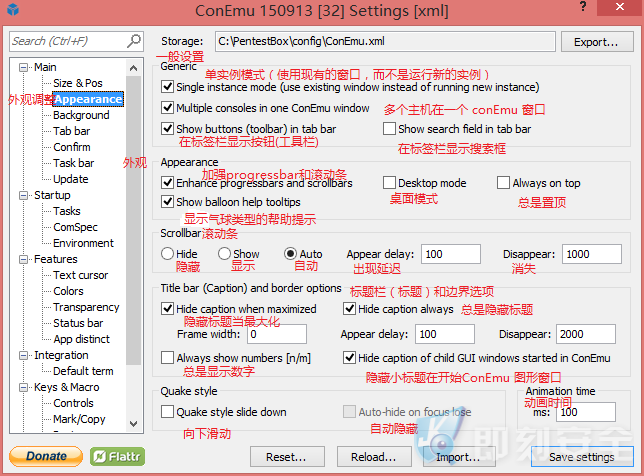Enable Always on top checkbox
This screenshot has width=644, height=476.
(x=503, y=182)
